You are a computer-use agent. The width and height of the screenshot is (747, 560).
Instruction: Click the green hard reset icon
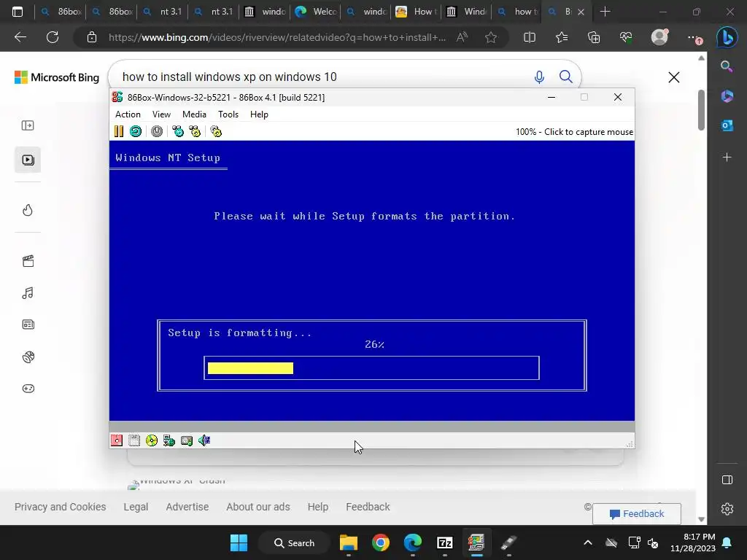136,131
